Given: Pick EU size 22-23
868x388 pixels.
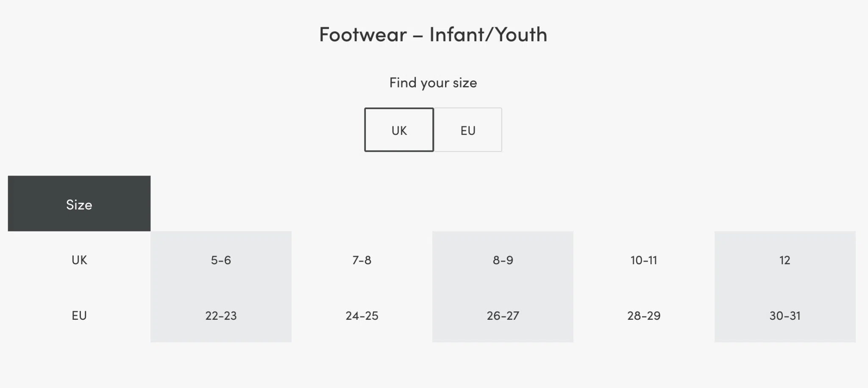Looking at the screenshot, I should click(x=220, y=315).
